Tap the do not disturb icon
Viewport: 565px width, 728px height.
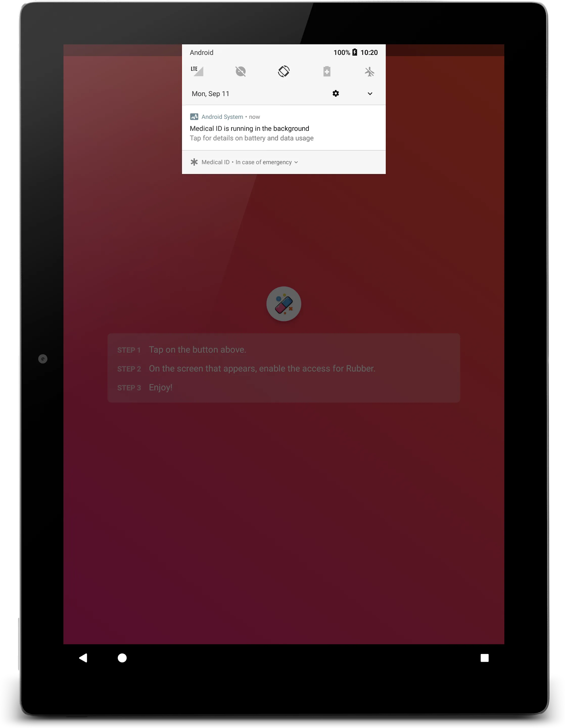[240, 71]
